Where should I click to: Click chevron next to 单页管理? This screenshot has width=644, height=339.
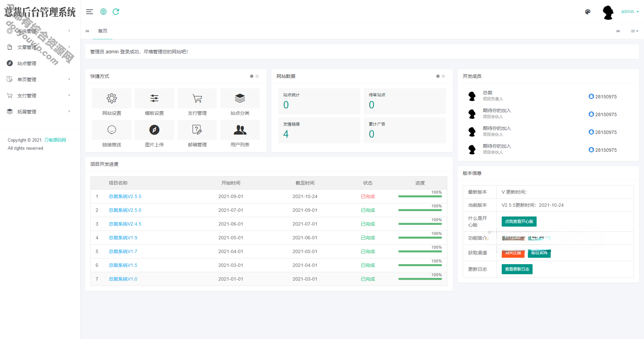69,79
